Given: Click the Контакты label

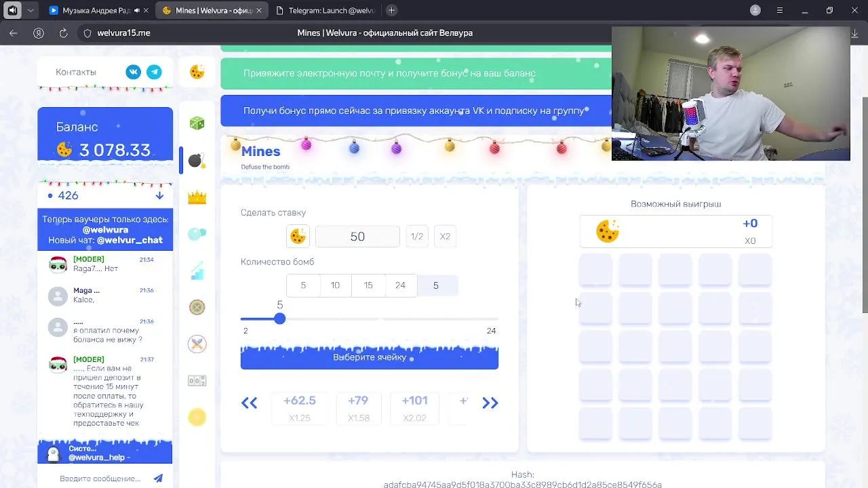Looking at the screenshot, I should click(76, 72).
